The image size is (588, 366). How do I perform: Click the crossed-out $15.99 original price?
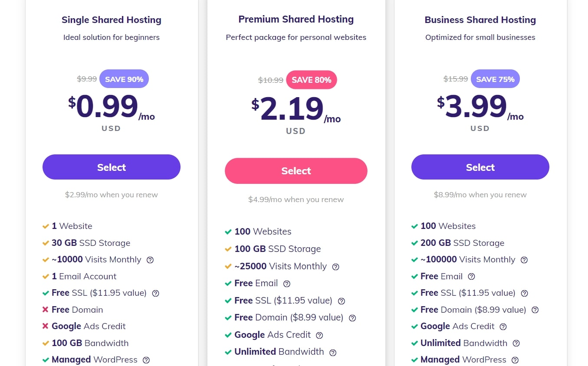click(455, 79)
